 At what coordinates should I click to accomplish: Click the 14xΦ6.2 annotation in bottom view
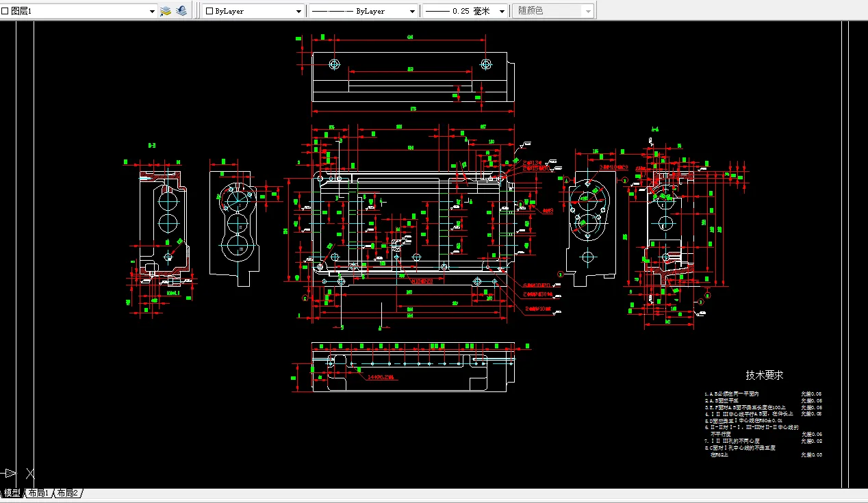(x=381, y=377)
